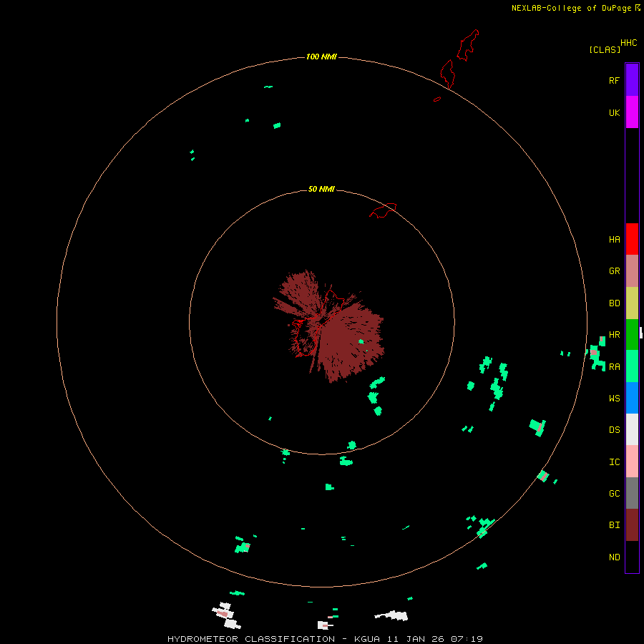This screenshot has width=644, height=644.
Task: Click the BI label in the legend
Action: [x=614, y=525]
